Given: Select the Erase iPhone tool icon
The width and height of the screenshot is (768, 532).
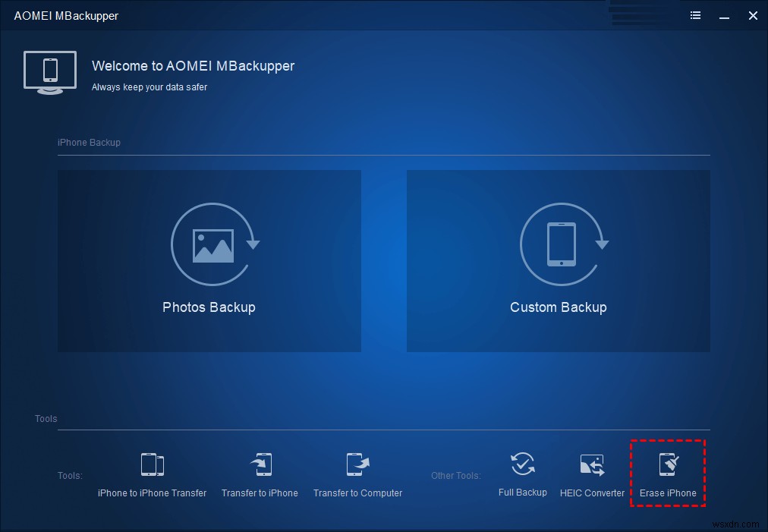Looking at the screenshot, I should click(667, 464).
